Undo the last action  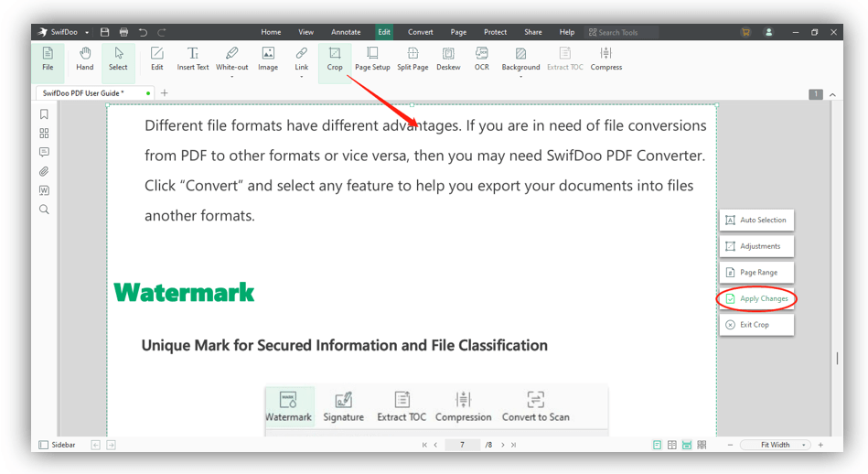144,32
